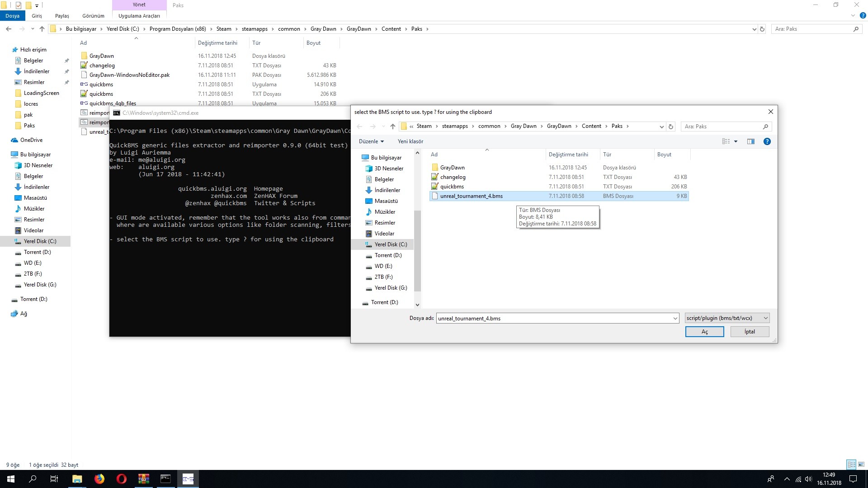Select 3D Nesneler in dialog tree
Screen dimensions: 868x488
click(388, 169)
